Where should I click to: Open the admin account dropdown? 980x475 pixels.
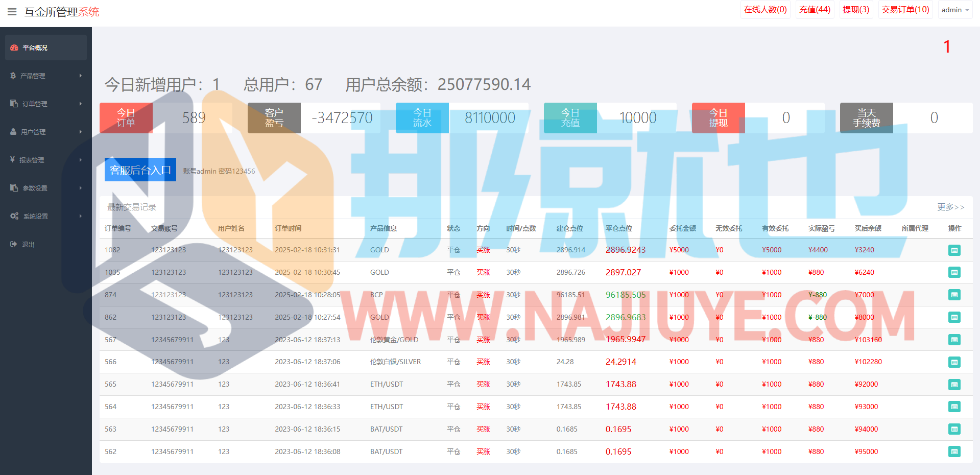point(955,10)
